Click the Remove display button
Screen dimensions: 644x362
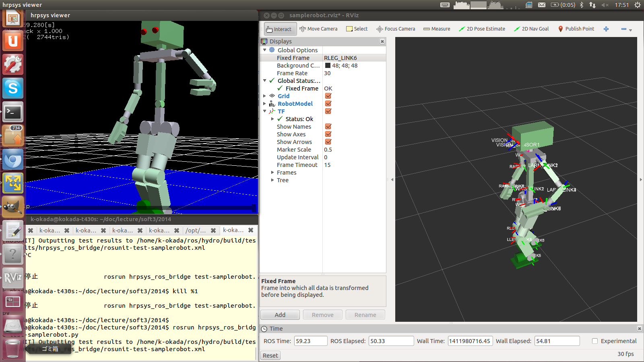pyautogui.click(x=323, y=315)
